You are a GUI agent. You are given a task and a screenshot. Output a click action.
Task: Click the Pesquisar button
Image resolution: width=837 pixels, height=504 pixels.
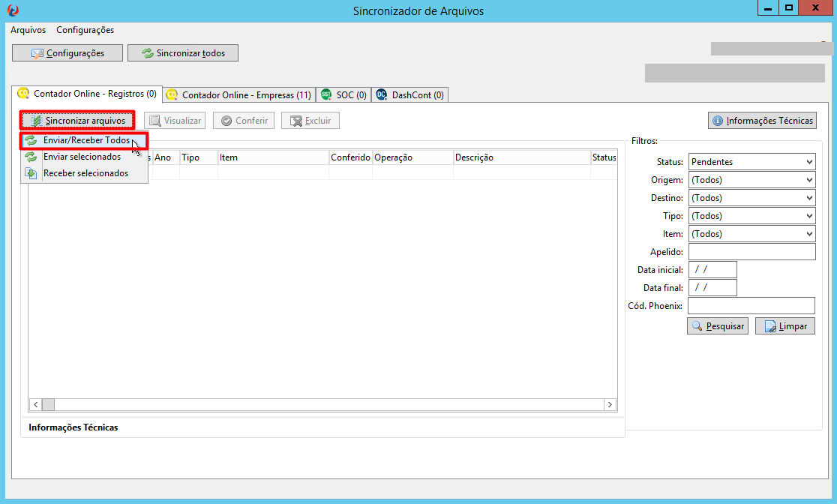718,325
